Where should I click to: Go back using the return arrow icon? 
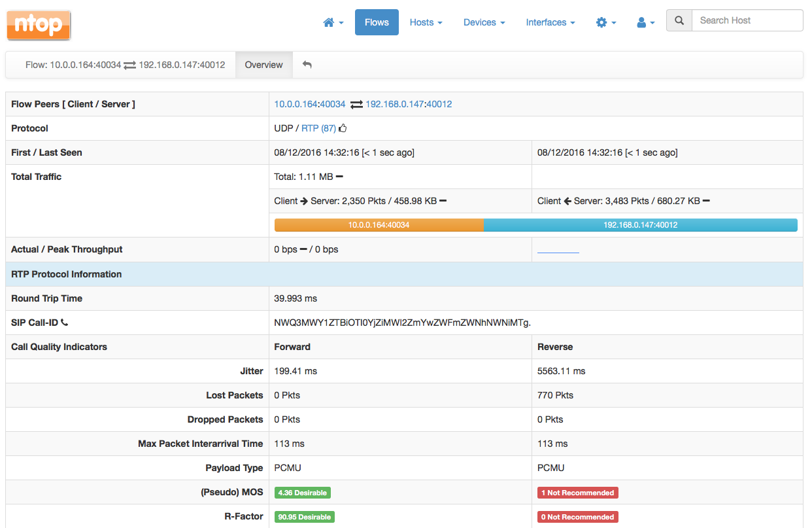307,65
